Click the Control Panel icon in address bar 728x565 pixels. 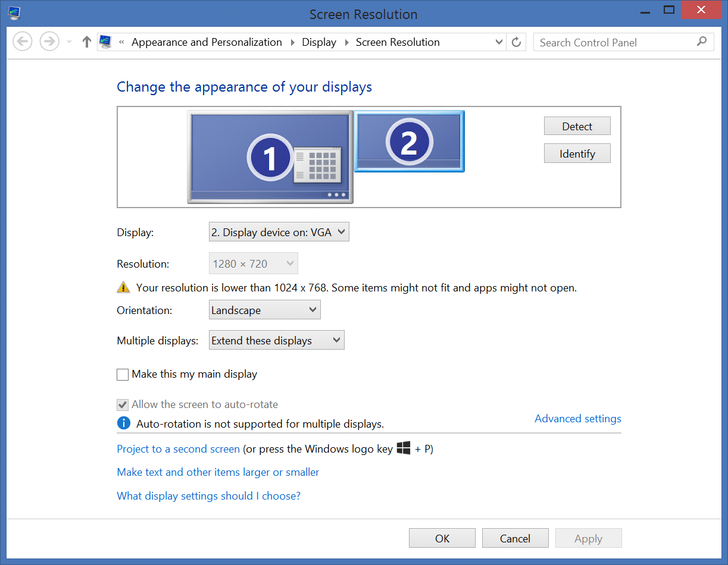[x=106, y=42]
